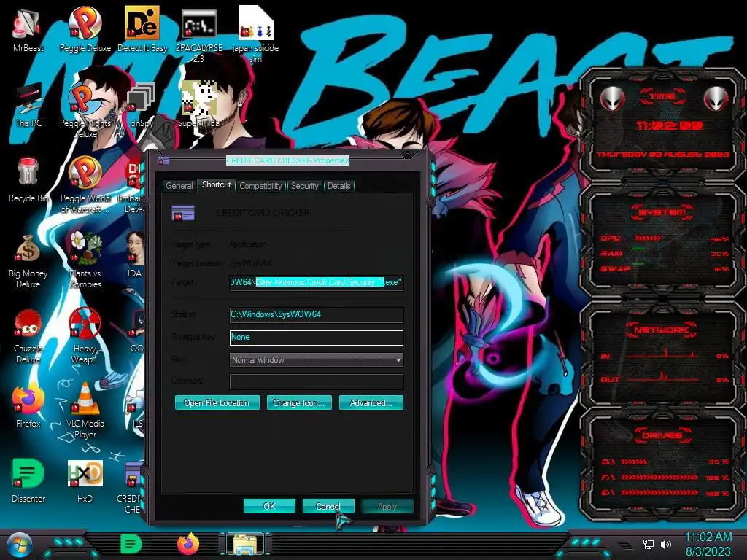Click the network tray icon
This screenshot has width=747, height=560.
[649, 544]
